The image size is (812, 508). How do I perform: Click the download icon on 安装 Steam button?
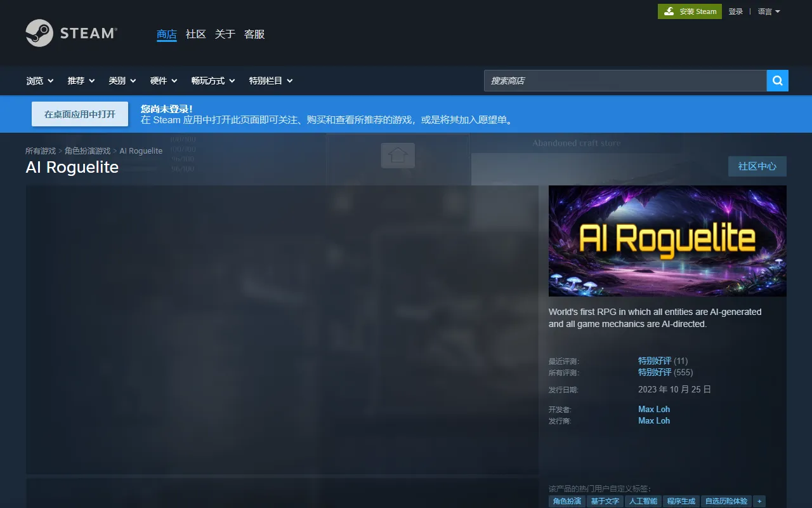[669, 11]
